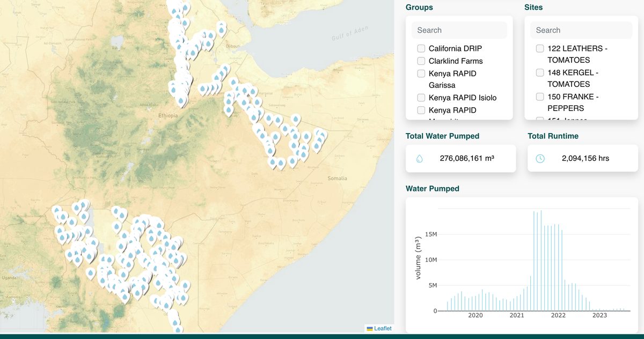
Task: Check the 122 LEATHERS - TOMATOES site
Action: point(539,48)
